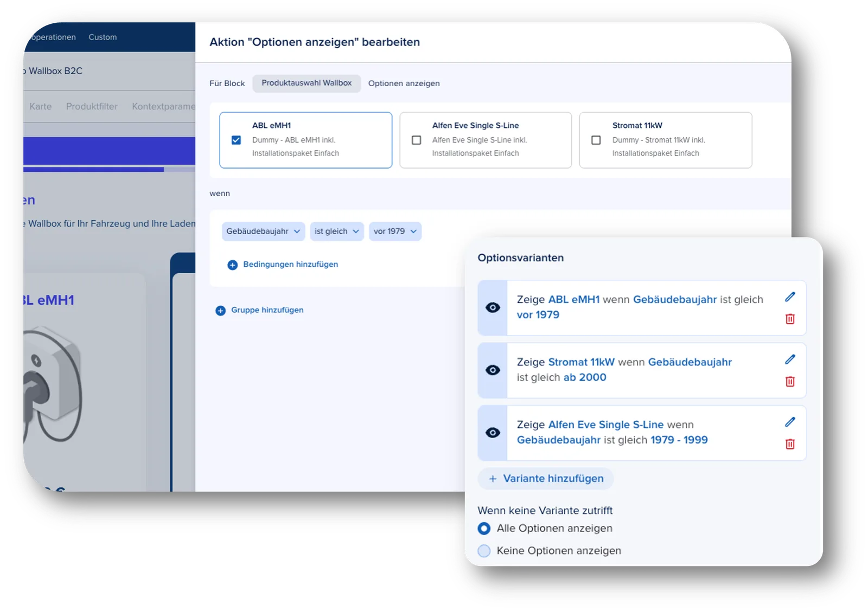
Task: Select the Produktauswahl Wallbox block chip
Action: pyautogui.click(x=307, y=83)
